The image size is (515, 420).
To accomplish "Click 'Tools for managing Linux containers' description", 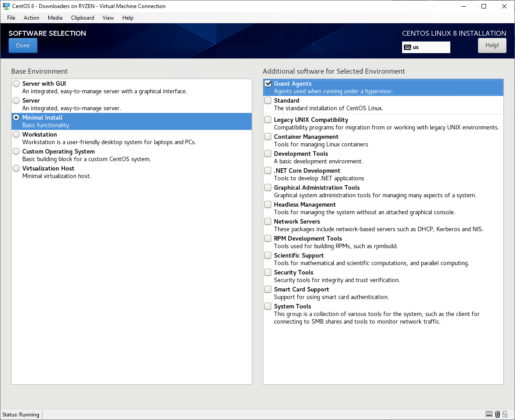I will tap(321, 145).
